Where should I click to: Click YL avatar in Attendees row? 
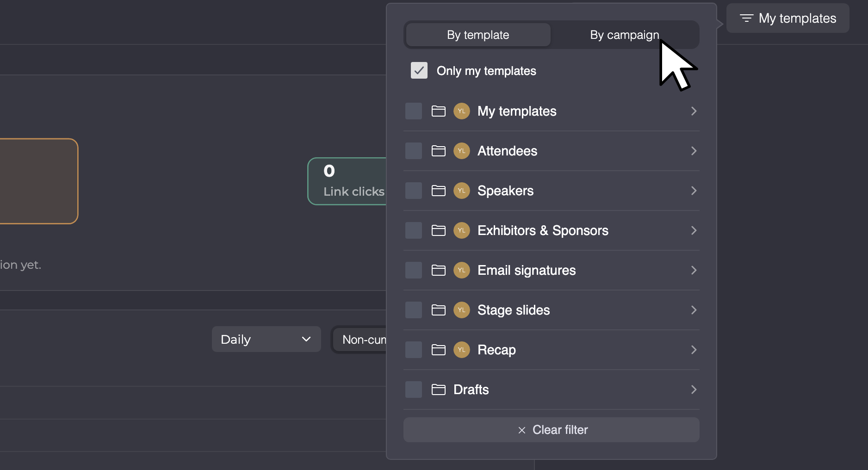tap(462, 151)
